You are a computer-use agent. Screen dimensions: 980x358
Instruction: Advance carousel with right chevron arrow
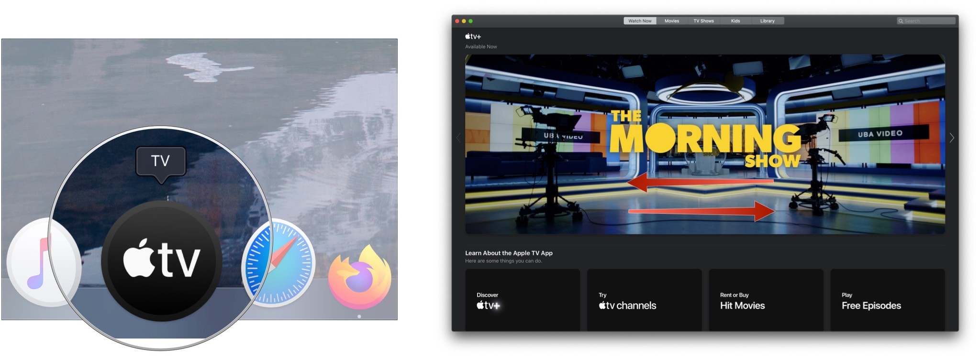click(951, 138)
